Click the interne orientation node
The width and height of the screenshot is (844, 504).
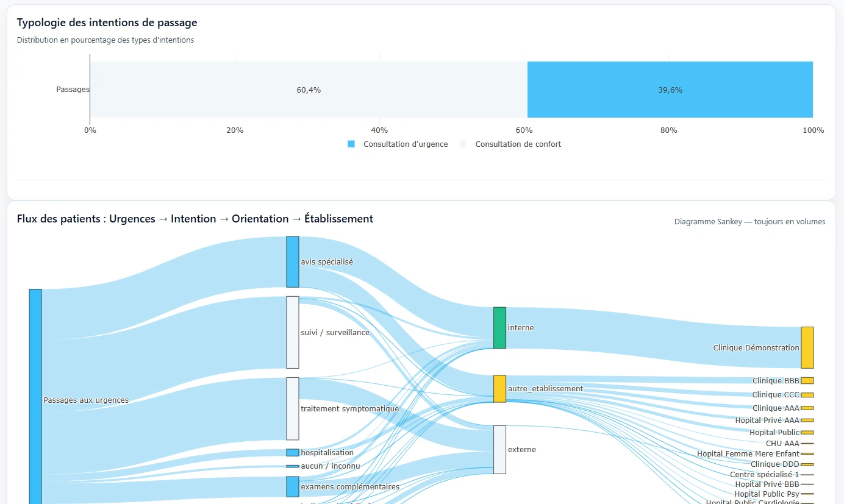tap(499, 327)
